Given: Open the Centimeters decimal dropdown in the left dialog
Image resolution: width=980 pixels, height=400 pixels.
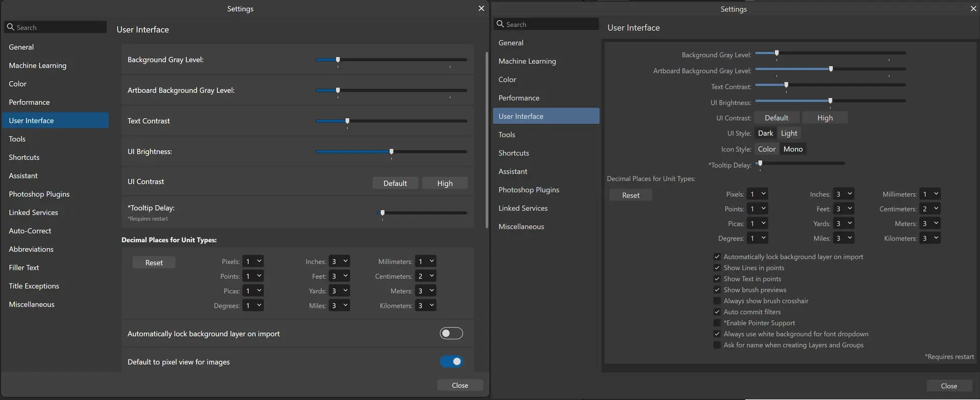Looking at the screenshot, I should 426,276.
